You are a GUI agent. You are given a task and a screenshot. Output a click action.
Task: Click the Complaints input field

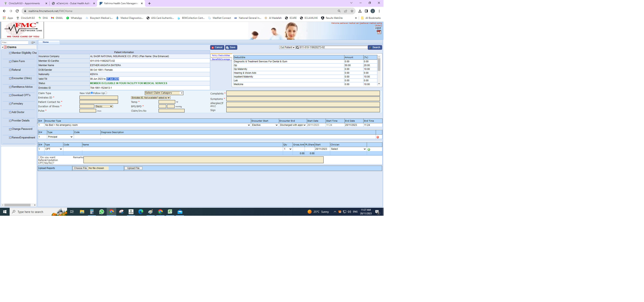[x=303, y=93]
